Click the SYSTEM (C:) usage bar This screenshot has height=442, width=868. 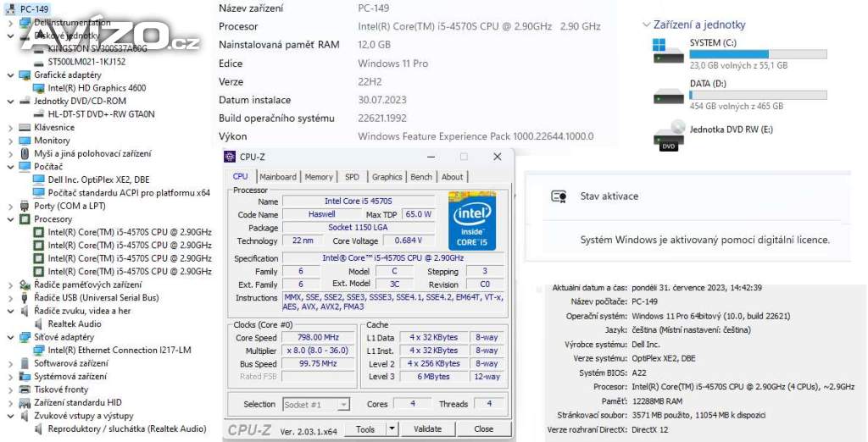coord(758,54)
